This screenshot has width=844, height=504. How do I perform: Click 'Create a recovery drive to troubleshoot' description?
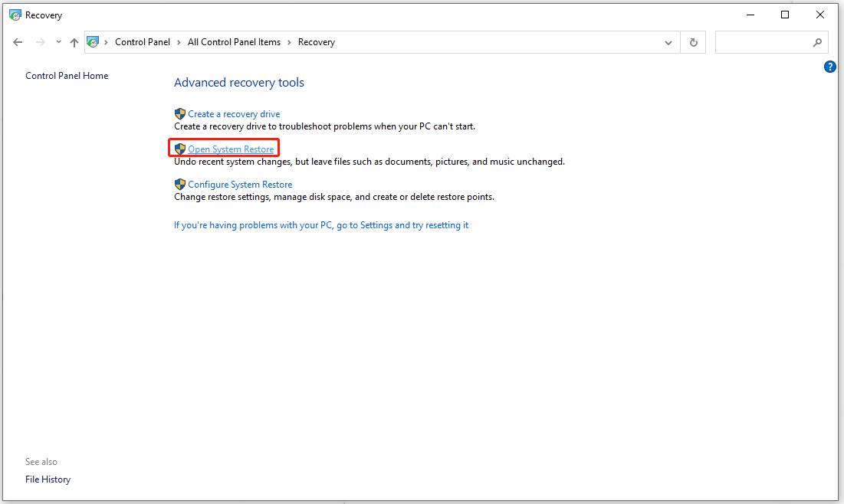point(324,126)
